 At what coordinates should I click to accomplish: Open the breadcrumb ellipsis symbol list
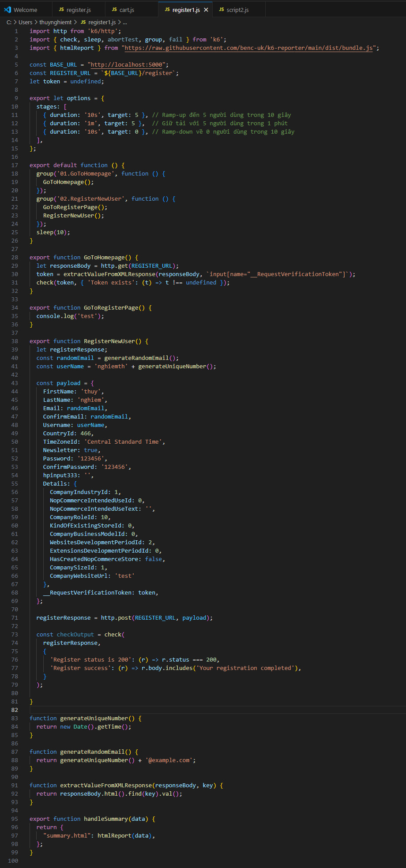[125, 22]
